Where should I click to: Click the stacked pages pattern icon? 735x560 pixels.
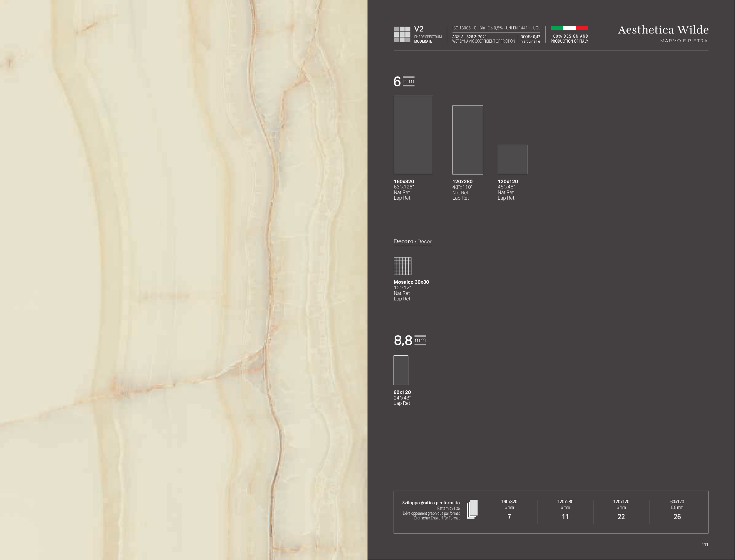472,509
